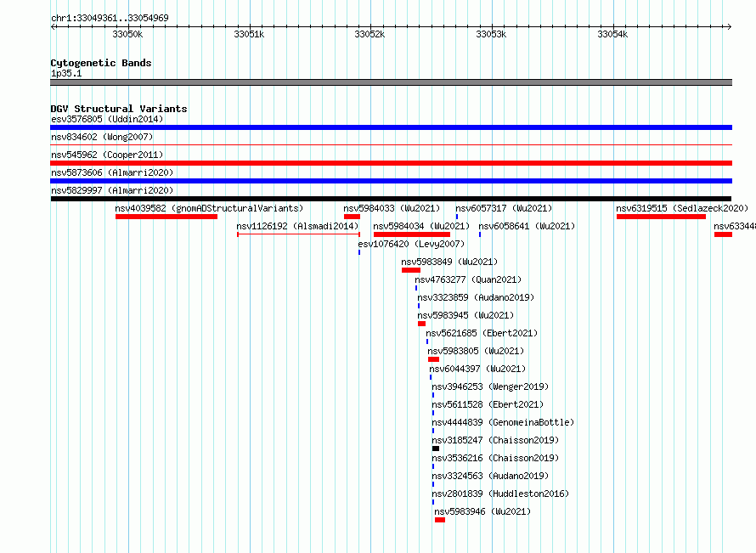Click nsv3324563 (Audano2019) label
The height and width of the screenshot is (553, 756).
tap(490, 476)
